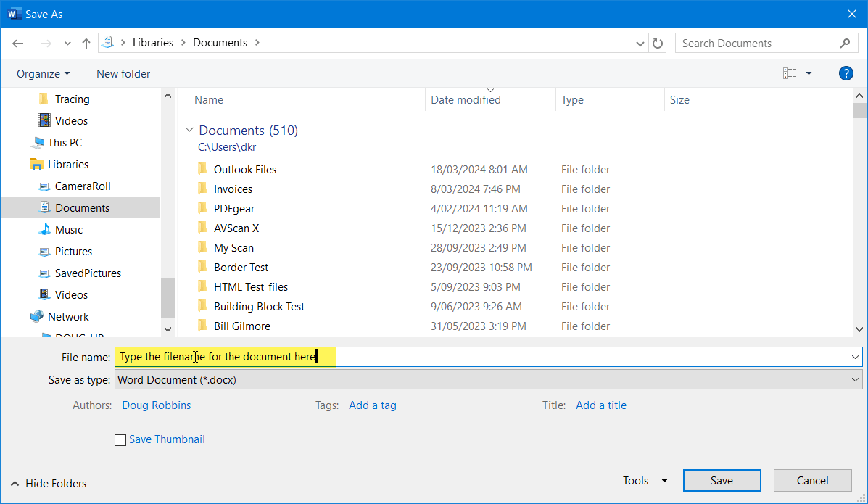The height and width of the screenshot is (504, 868).
Task: Change the view layout icon
Action: (790, 73)
